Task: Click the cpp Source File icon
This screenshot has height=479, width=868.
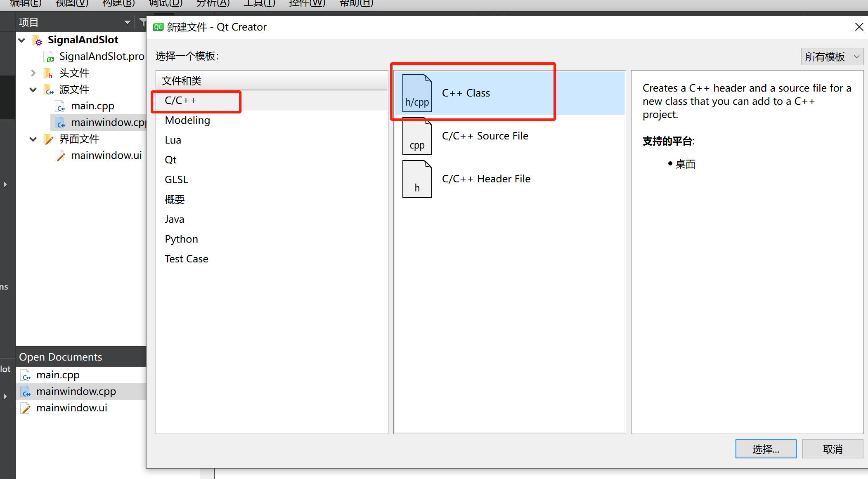Action: coord(417,137)
